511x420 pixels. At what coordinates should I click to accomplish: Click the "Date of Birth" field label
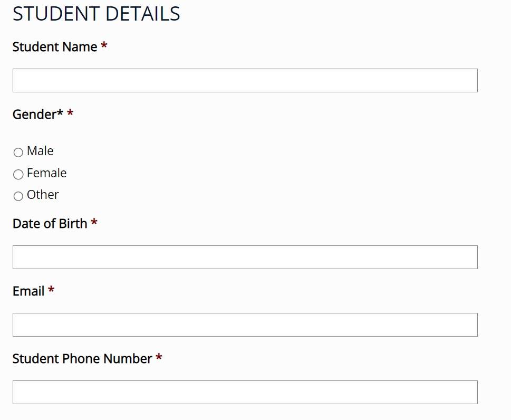(x=50, y=224)
